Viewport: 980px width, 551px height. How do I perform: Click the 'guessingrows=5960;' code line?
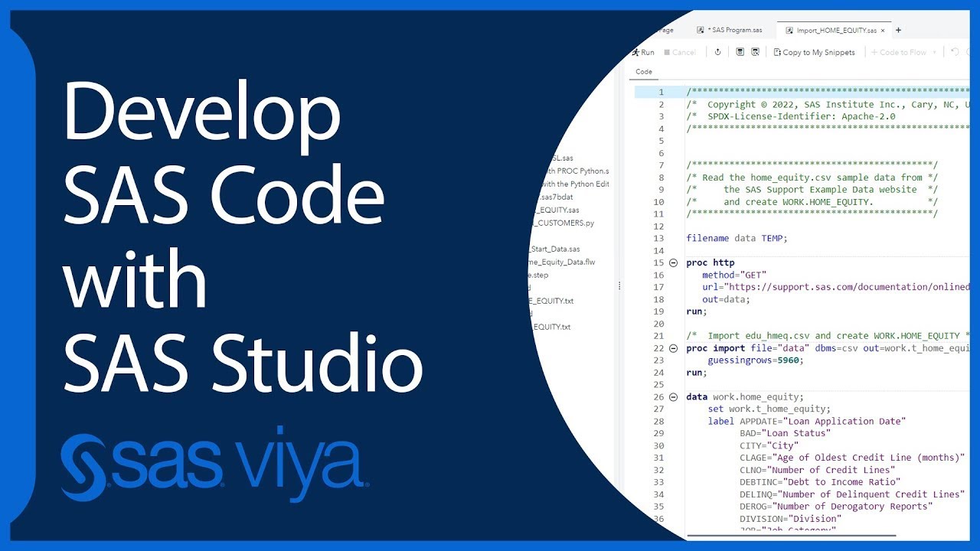click(x=756, y=360)
